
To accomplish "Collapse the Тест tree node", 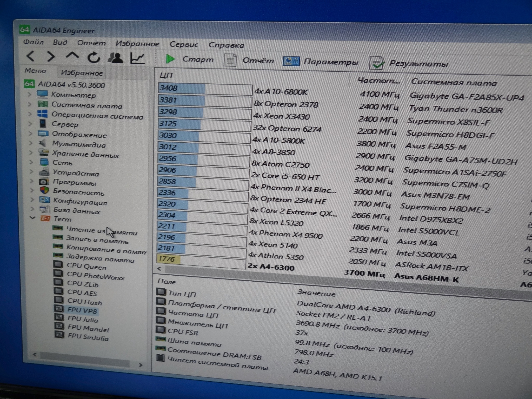I will point(33,218).
